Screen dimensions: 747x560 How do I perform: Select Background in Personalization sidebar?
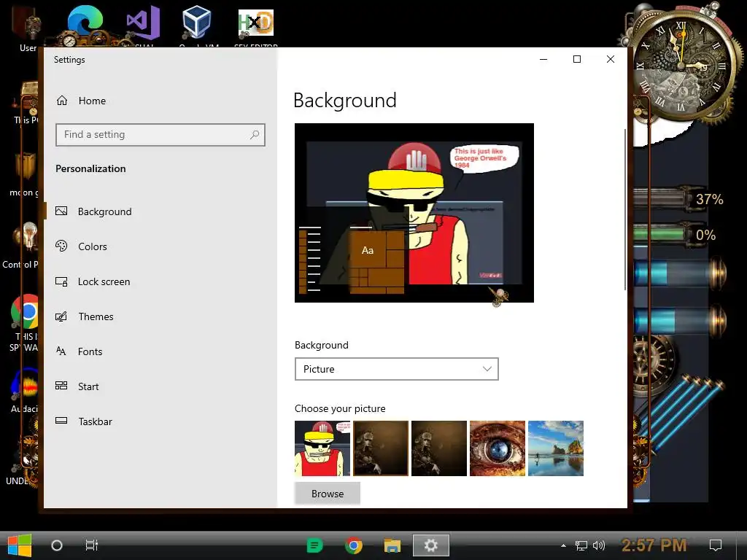(x=104, y=211)
